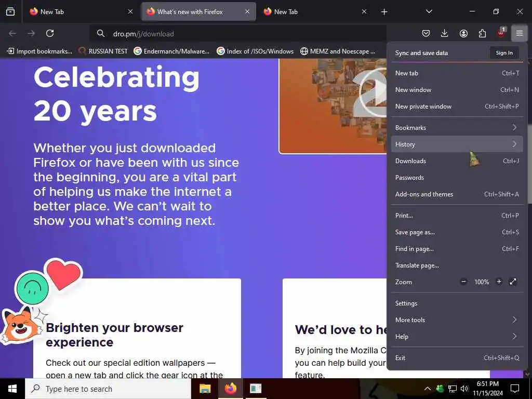This screenshot has width=532, height=399.
Task: Reset zoom via the 100% label
Action: pyautogui.click(x=482, y=282)
